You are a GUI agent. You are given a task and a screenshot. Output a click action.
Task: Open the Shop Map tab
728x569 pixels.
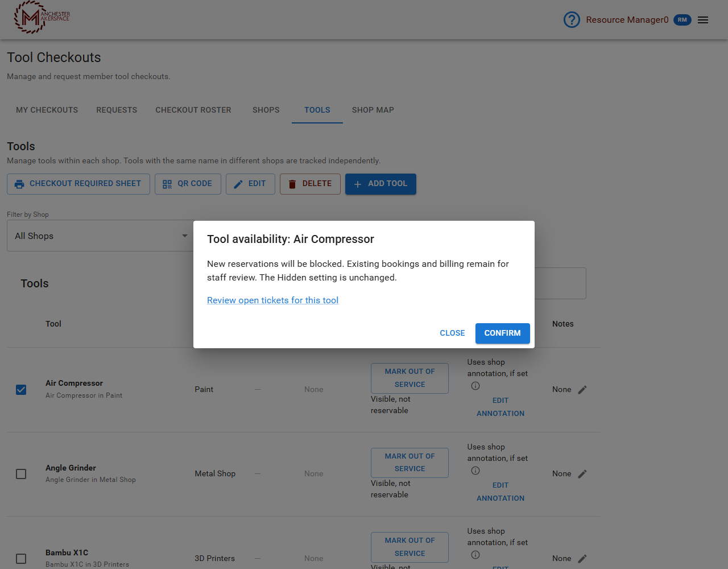point(373,110)
